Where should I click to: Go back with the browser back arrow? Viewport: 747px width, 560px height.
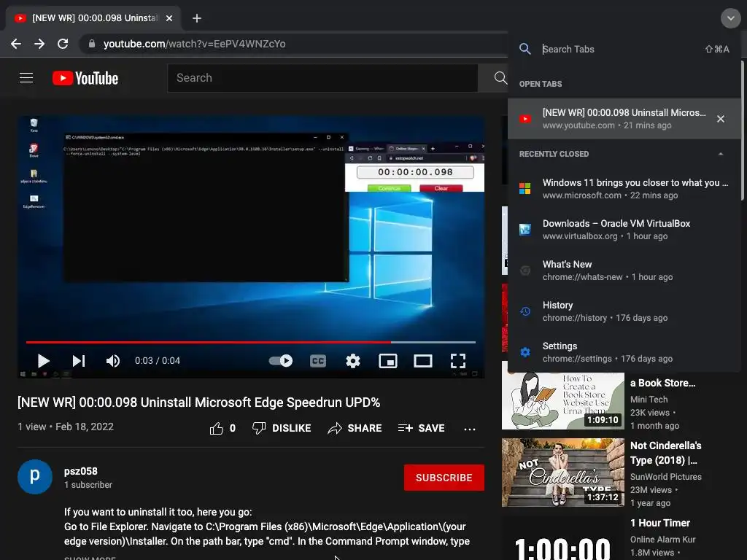click(16, 44)
